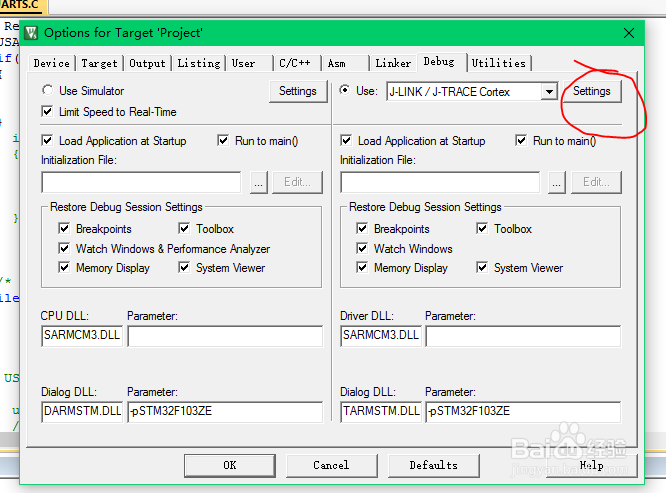Browse for hardware initialization file
The height and width of the screenshot is (493, 666).
point(557,183)
